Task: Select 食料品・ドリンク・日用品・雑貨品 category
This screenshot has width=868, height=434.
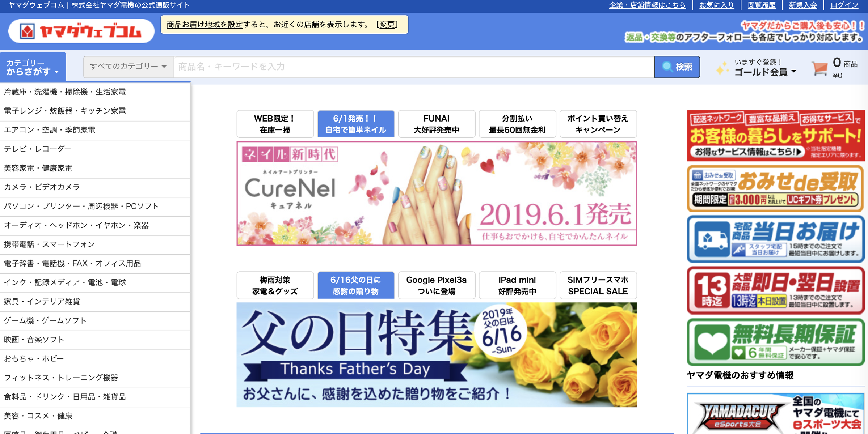Action: point(95,397)
